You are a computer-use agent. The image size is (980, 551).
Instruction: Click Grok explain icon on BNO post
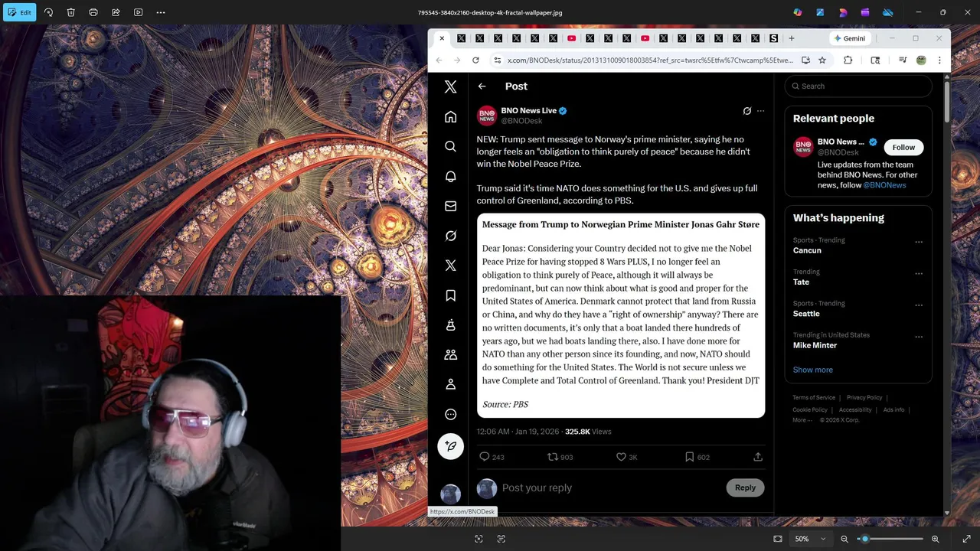[x=747, y=111]
